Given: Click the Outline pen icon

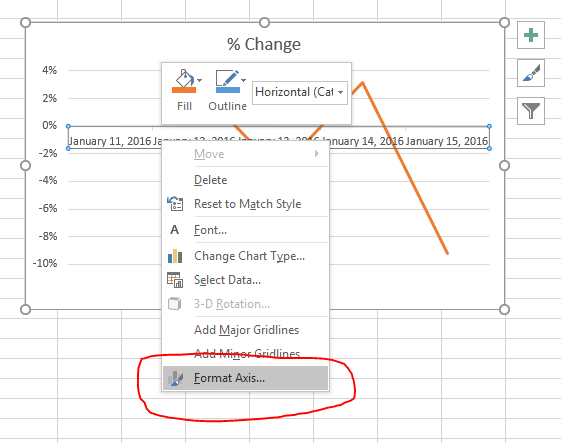Looking at the screenshot, I should (228, 78).
